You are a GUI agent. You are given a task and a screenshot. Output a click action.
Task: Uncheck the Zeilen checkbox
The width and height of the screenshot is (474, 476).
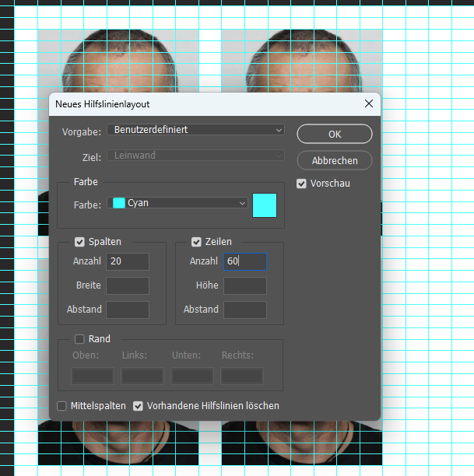[197, 242]
